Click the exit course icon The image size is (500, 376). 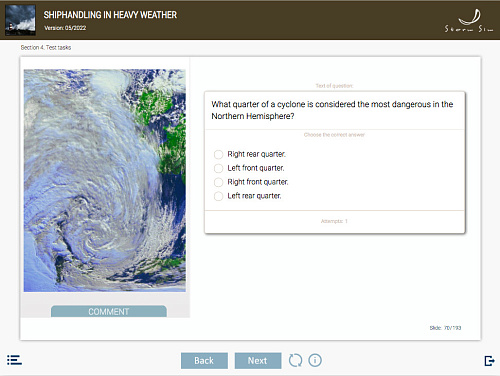pos(489,361)
